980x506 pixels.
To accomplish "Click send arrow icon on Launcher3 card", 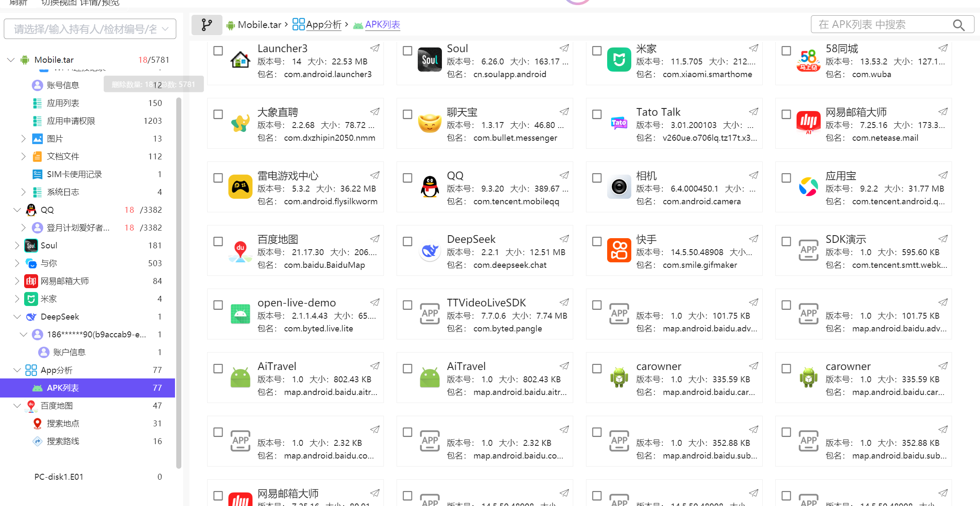I will 375,48.
